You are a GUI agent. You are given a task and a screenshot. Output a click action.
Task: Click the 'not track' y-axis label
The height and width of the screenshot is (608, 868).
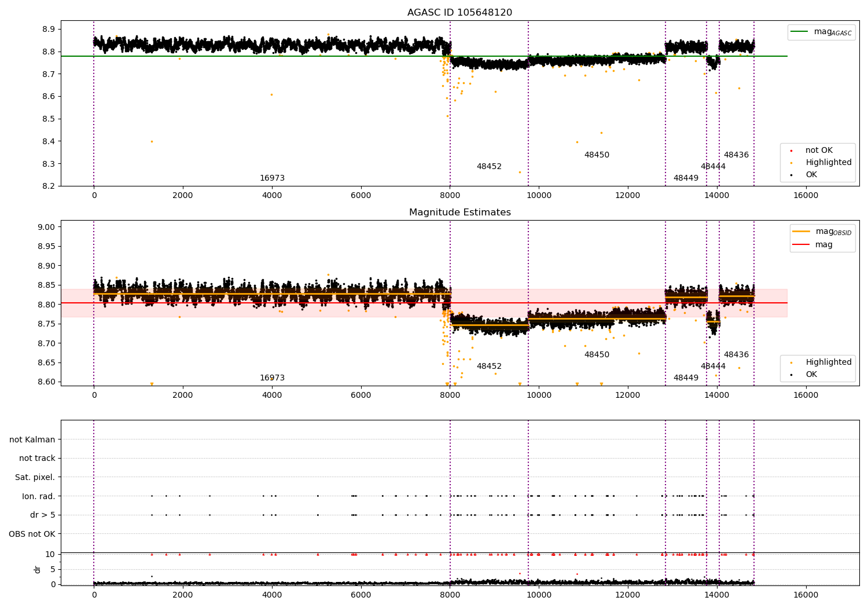tap(37, 459)
